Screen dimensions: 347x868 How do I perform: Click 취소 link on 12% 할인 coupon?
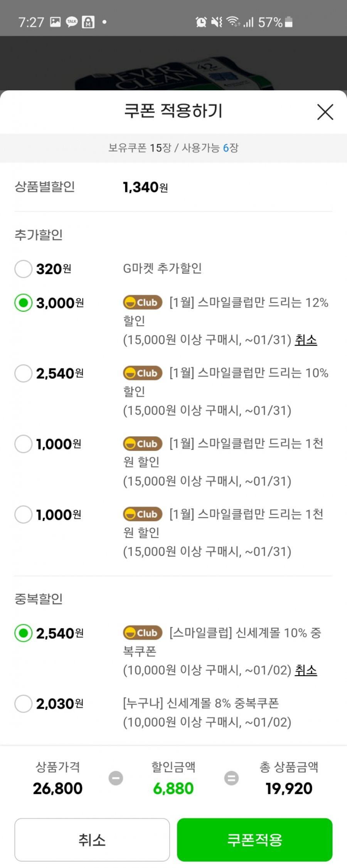click(306, 340)
